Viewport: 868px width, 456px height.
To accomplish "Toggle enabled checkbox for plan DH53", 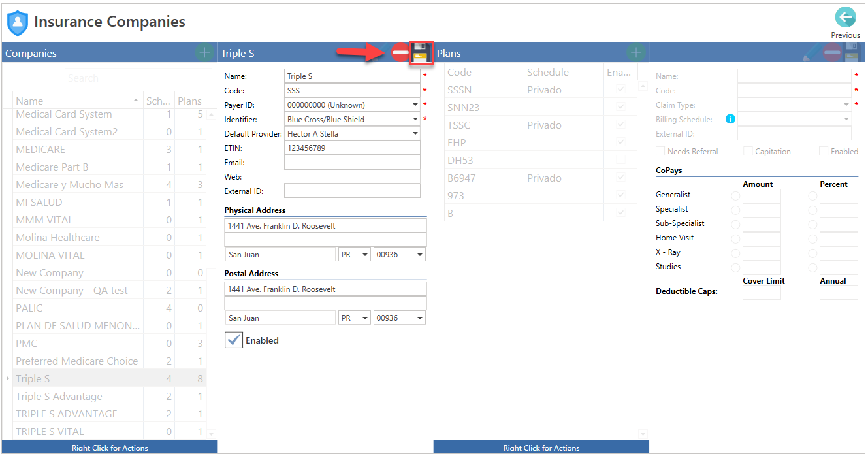I will (620, 160).
